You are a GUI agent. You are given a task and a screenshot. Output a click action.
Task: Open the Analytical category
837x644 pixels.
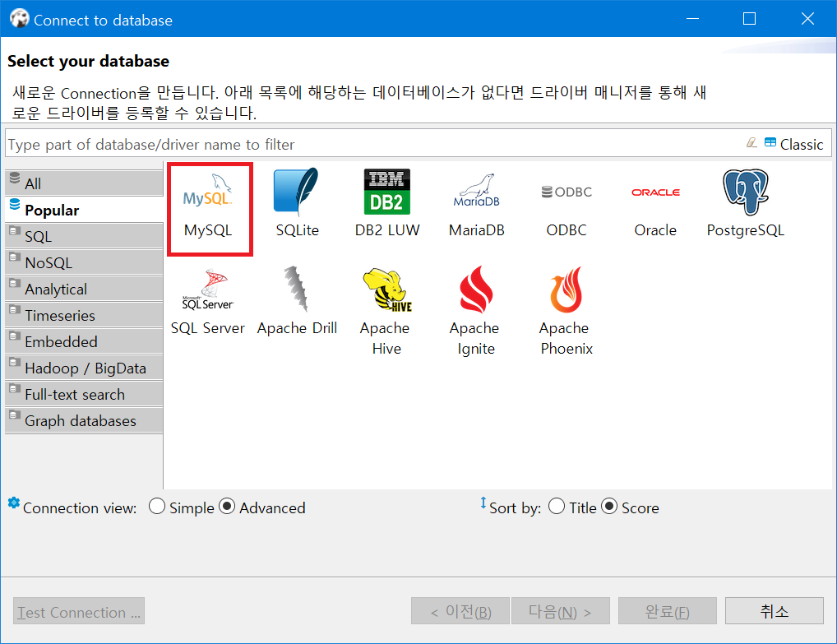[84, 289]
